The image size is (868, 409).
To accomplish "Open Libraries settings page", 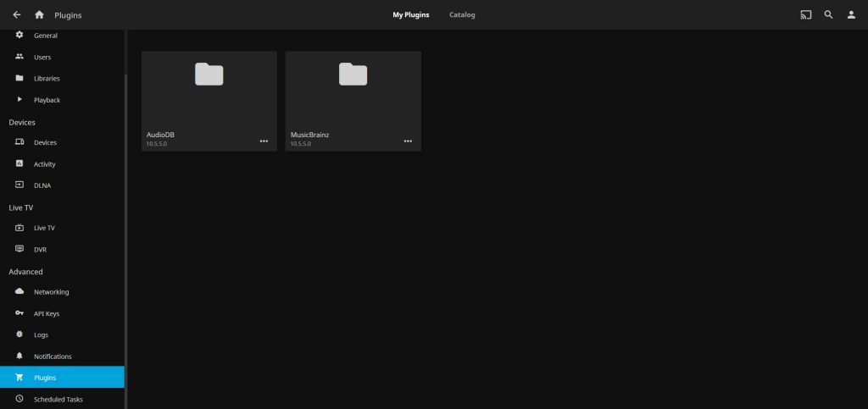I will [x=62, y=79].
